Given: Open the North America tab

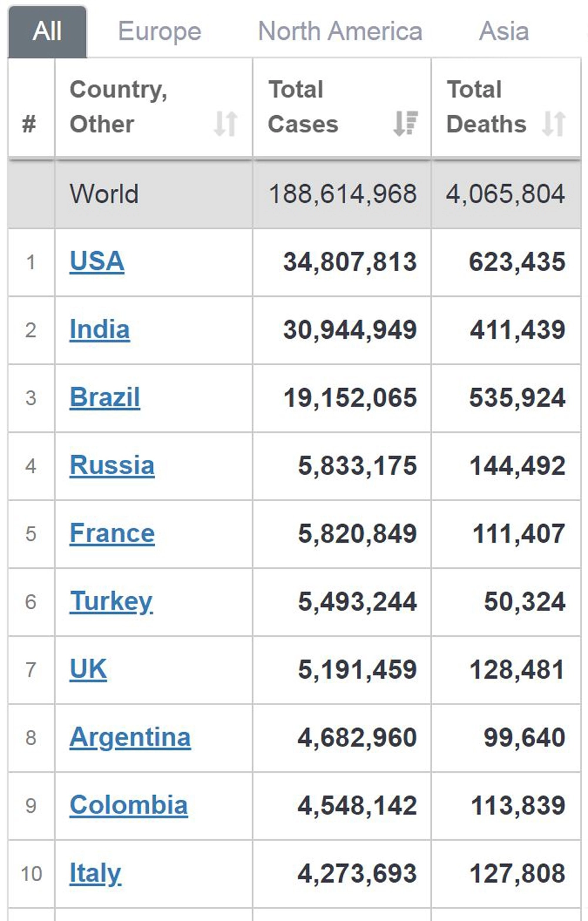Looking at the screenshot, I should (340, 32).
